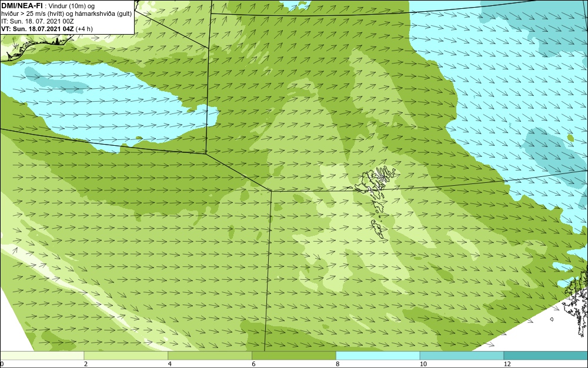Click the 'IT: Sun. 18. 07. 2021 00Z' line
The width and height of the screenshot is (588, 368).
tap(38, 21)
